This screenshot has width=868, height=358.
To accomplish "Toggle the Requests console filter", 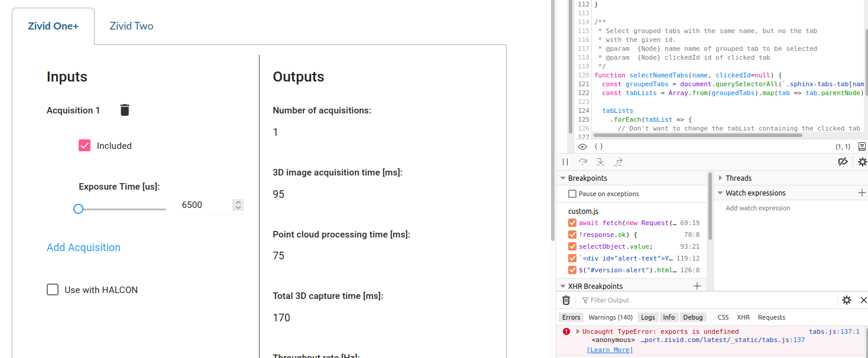I will click(772, 317).
